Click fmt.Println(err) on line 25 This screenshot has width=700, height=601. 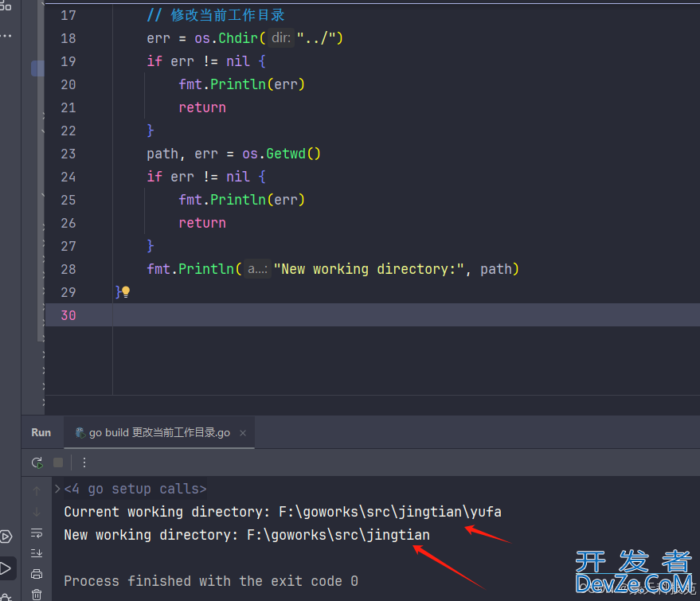(241, 200)
